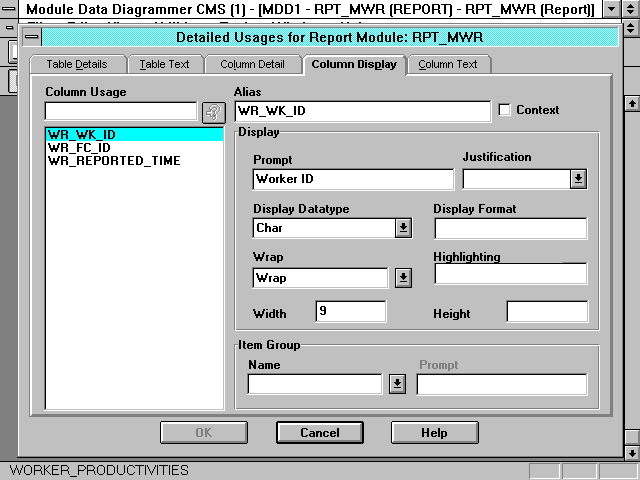Viewport: 640px width, 480px height.
Task: Click the Help button
Action: coord(434,433)
